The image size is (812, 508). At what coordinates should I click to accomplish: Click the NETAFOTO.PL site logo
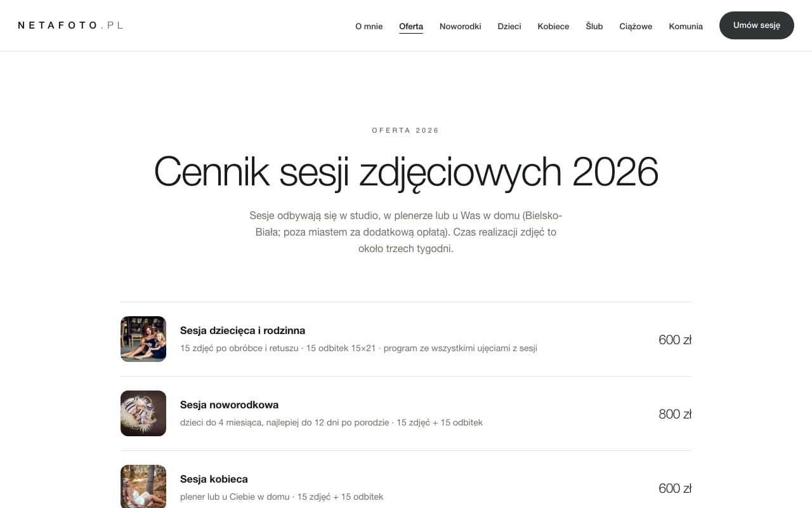[70, 25]
